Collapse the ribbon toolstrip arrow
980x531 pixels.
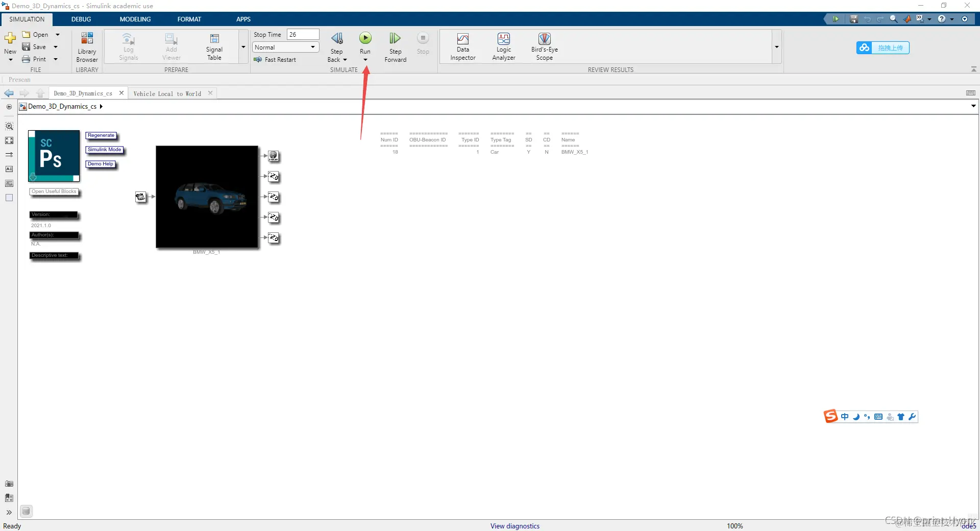973,69
